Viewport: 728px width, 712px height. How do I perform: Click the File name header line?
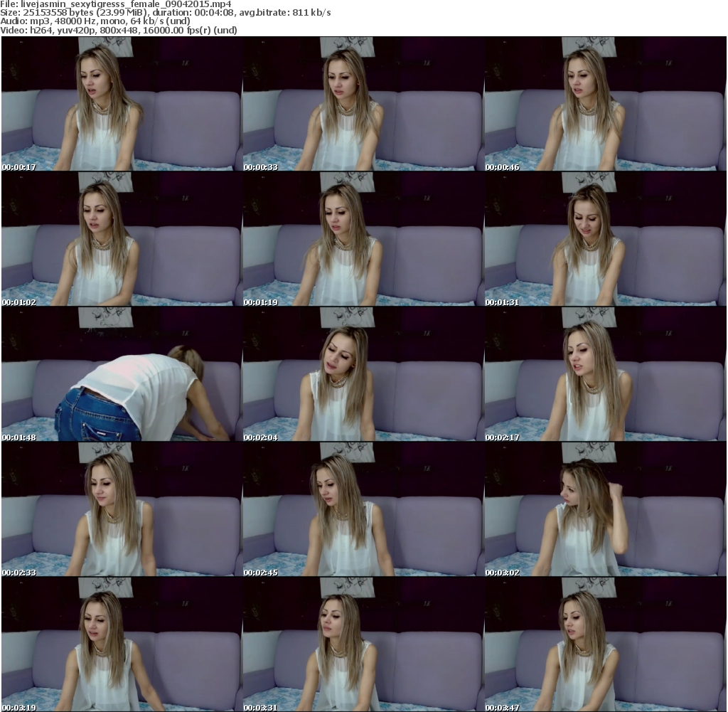(x=116, y=4)
